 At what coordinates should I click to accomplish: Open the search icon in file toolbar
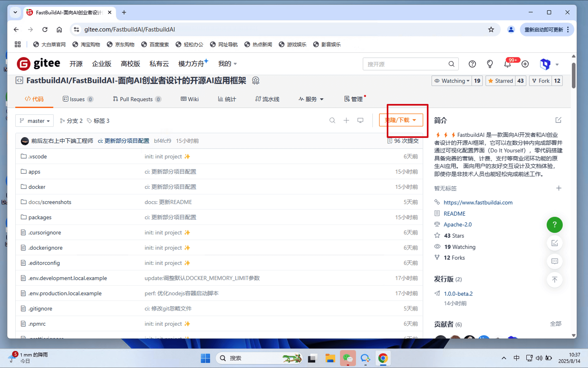pos(332,120)
